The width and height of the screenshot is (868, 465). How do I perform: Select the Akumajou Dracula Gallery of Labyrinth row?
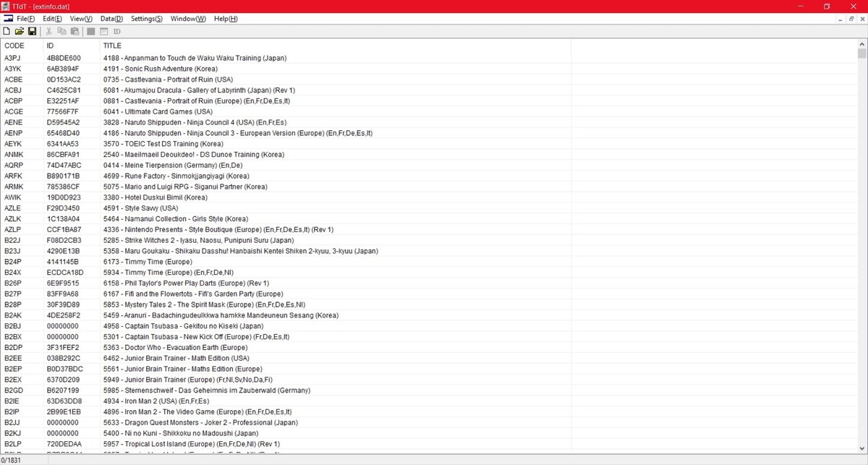pos(428,90)
